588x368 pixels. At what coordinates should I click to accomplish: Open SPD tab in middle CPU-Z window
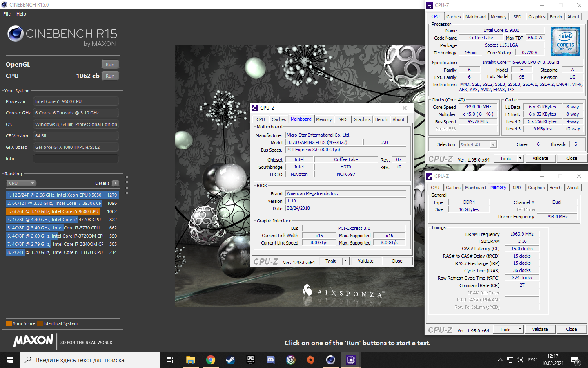tap(343, 119)
